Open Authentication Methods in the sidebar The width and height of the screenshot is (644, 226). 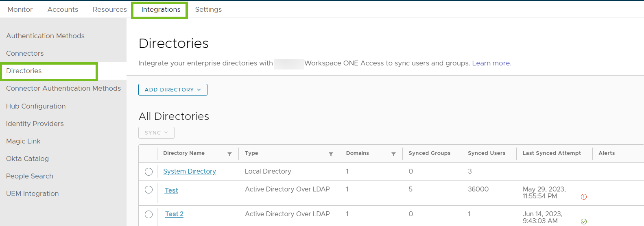click(45, 36)
